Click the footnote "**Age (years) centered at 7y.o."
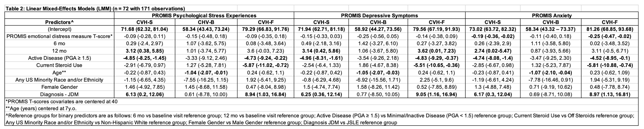The height and width of the screenshot is (129, 644). click(41, 109)
